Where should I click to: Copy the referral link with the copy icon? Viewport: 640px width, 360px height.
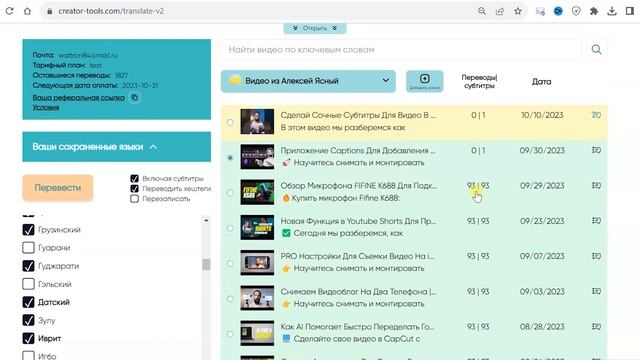[x=135, y=98]
